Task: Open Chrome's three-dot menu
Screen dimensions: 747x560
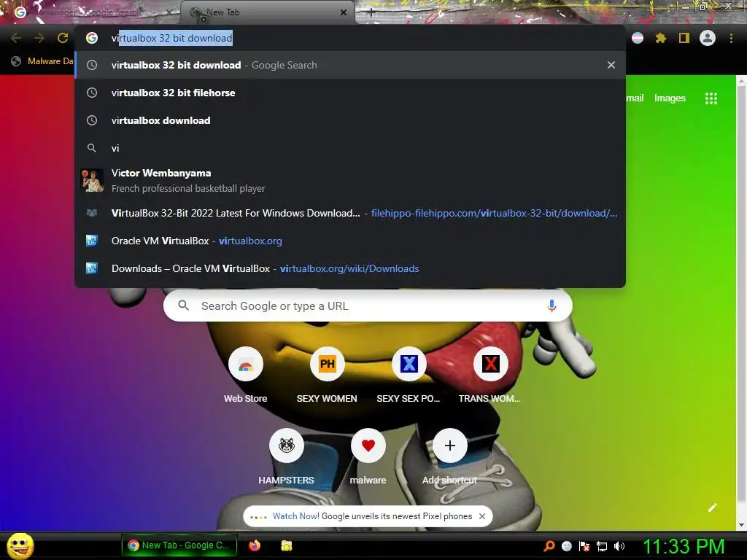Action: [731, 38]
